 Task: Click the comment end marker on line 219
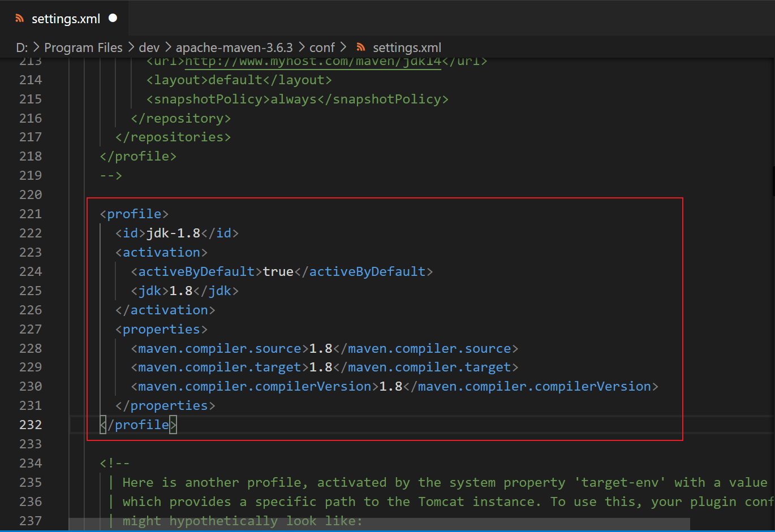[x=111, y=175]
